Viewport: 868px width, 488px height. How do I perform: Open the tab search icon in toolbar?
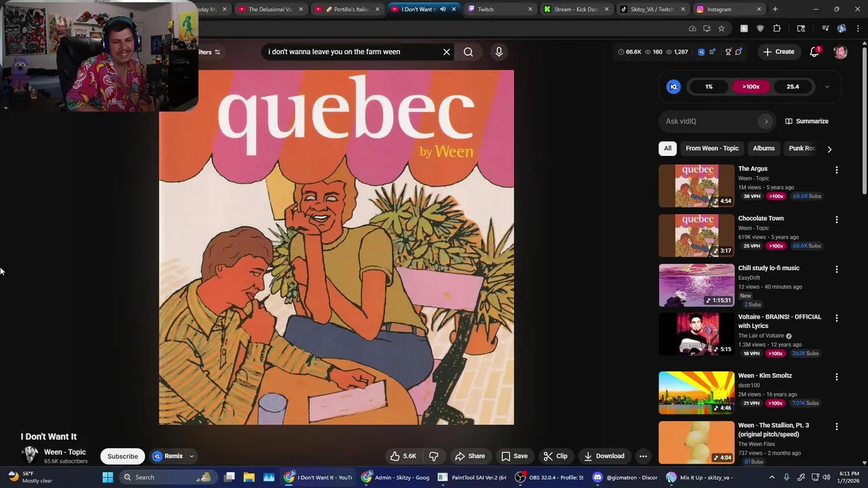[801, 28]
